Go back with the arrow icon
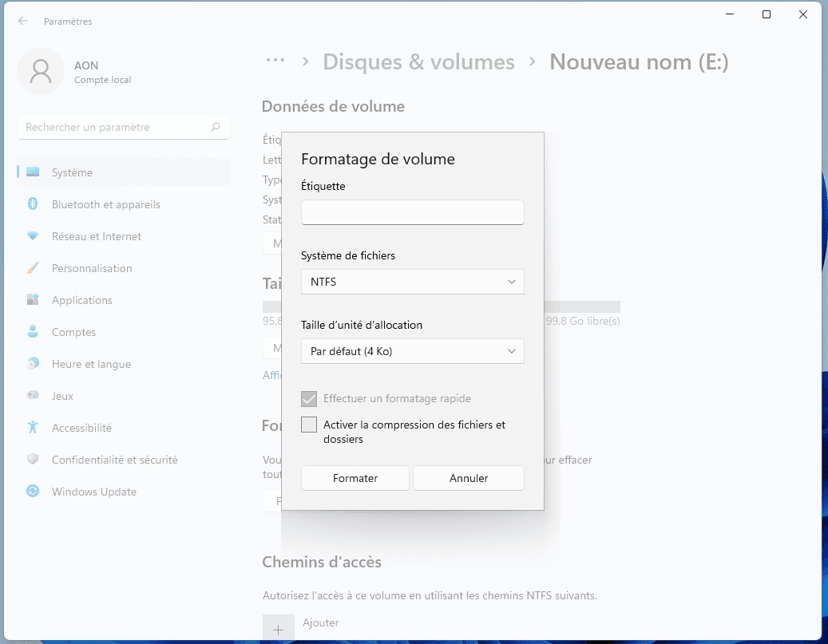 click(23, 22)
